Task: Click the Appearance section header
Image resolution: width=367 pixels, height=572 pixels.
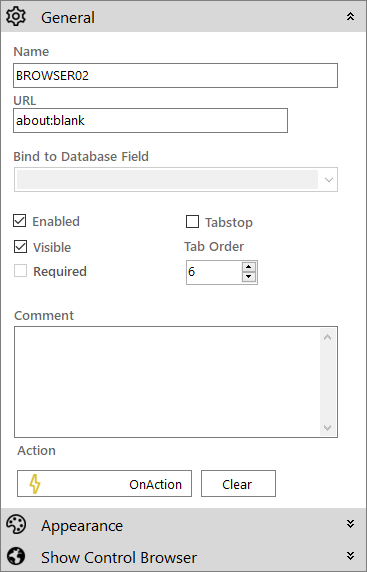Action: [184, 525]
